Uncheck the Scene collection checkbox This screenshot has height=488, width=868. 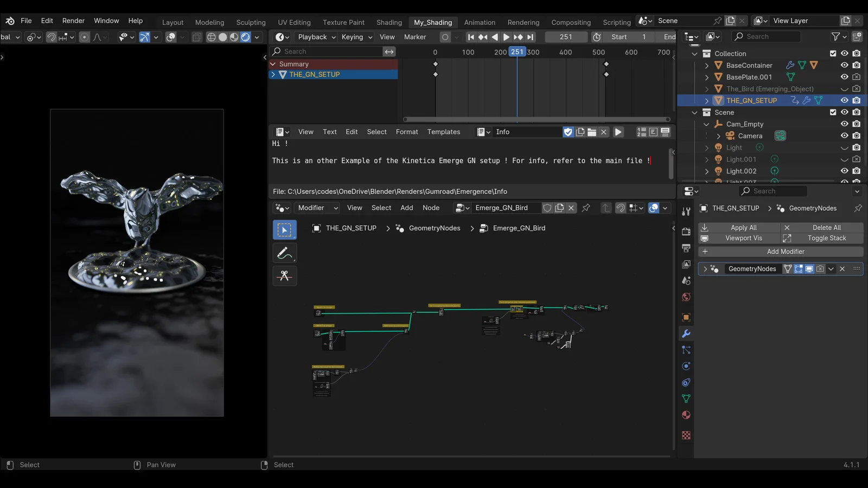point(832,112)
